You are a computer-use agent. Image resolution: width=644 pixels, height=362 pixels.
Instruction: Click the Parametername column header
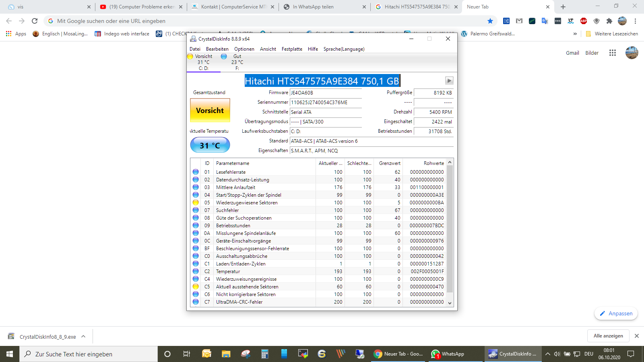tap(264, 163)
